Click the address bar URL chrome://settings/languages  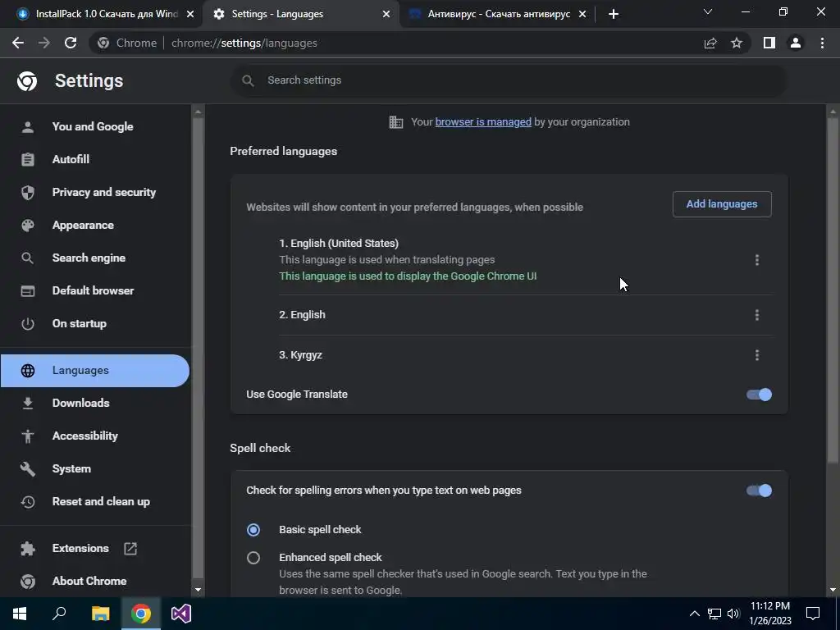pos(244,43)
